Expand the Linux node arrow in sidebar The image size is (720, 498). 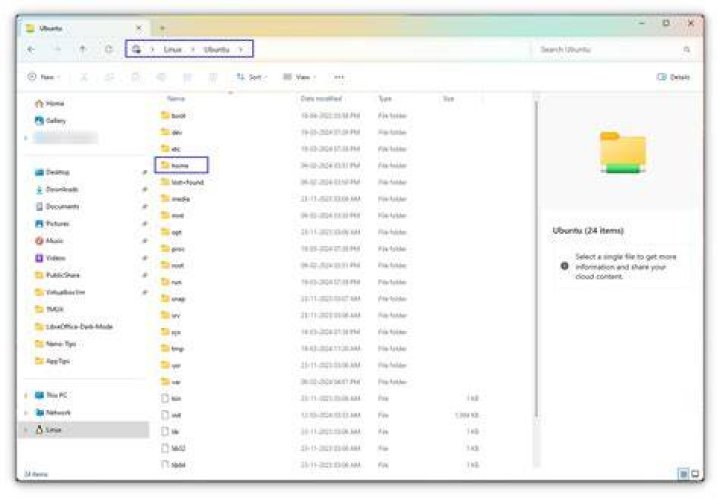coord(26,430)
